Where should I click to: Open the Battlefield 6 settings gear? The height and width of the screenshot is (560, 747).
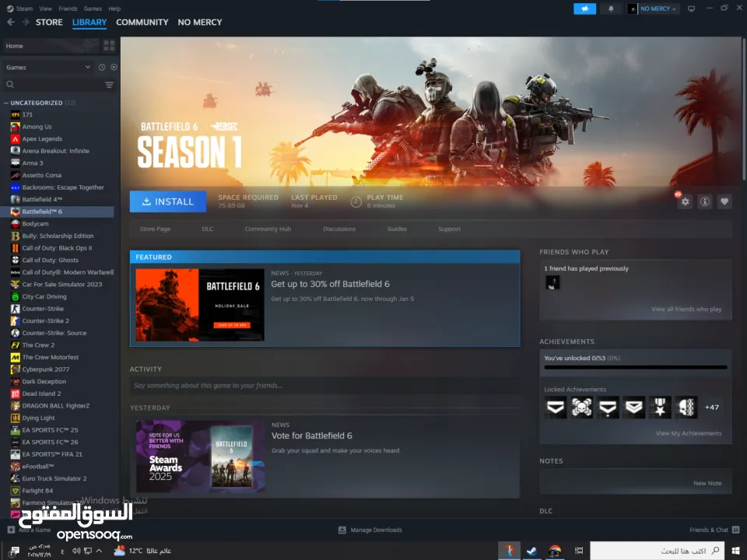click(x=685, y=201)
